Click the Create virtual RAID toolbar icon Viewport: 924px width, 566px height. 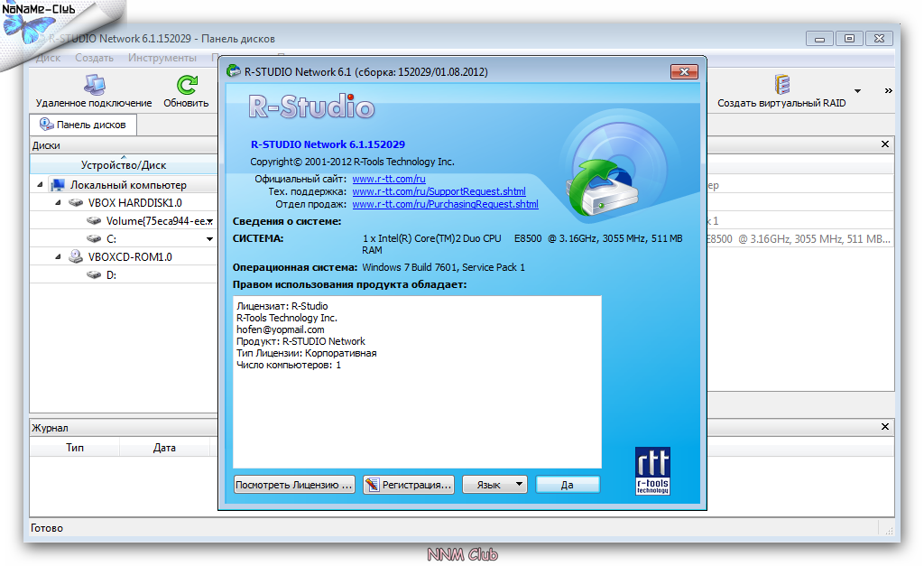[x=781, y=85]
